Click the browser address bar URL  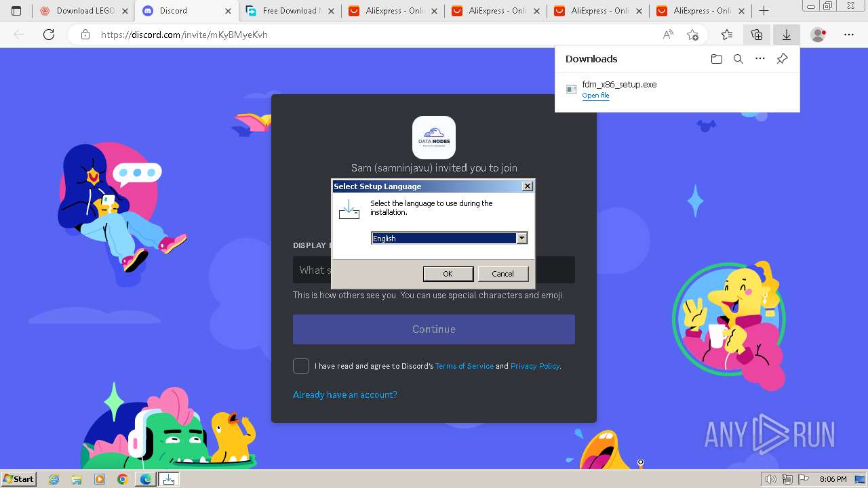point(184,35)
